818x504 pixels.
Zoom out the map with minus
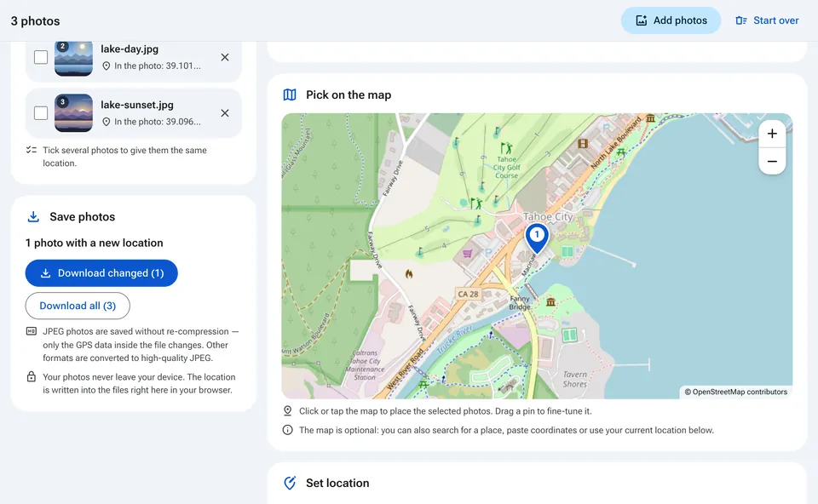772,161
